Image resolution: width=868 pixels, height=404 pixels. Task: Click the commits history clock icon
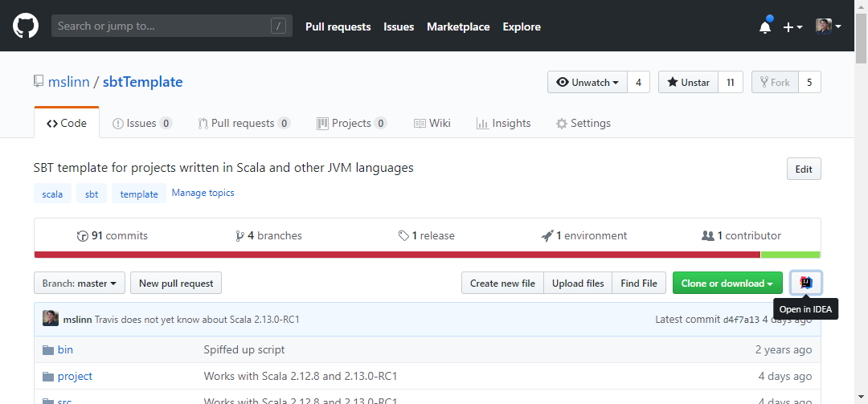point(83,236)
